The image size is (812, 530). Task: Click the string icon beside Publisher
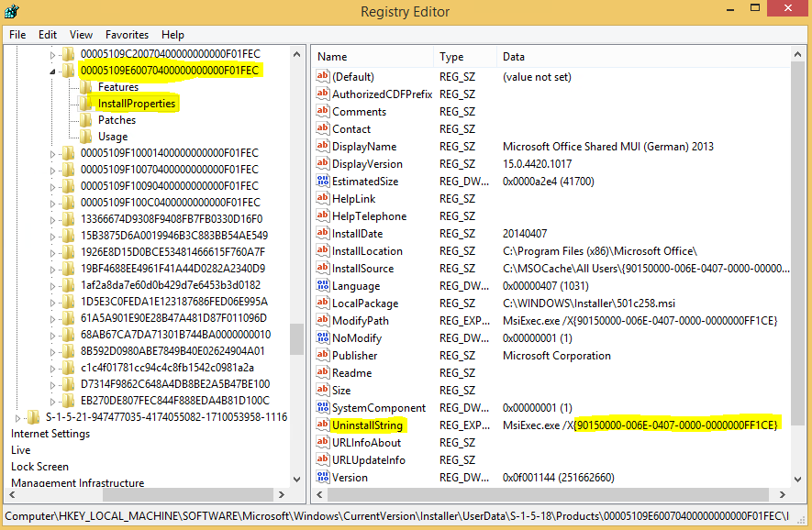(323, 355)
